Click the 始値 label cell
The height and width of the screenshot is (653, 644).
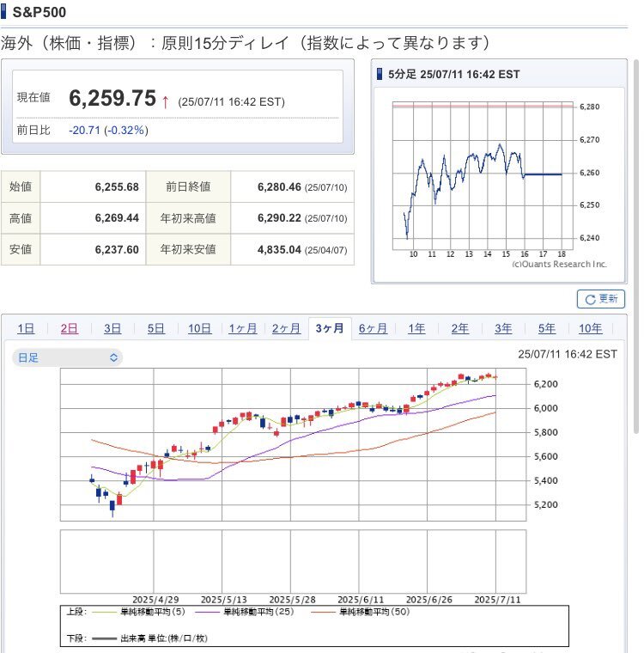point(21,186)
